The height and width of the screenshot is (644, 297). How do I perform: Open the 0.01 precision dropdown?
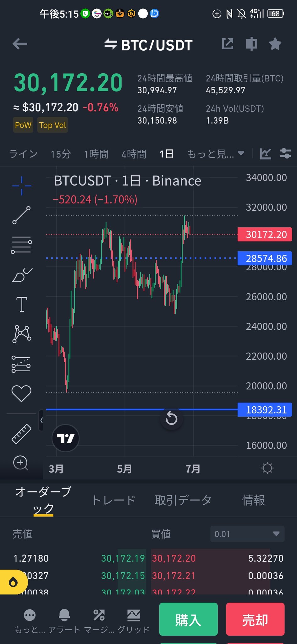pos(247,534)
